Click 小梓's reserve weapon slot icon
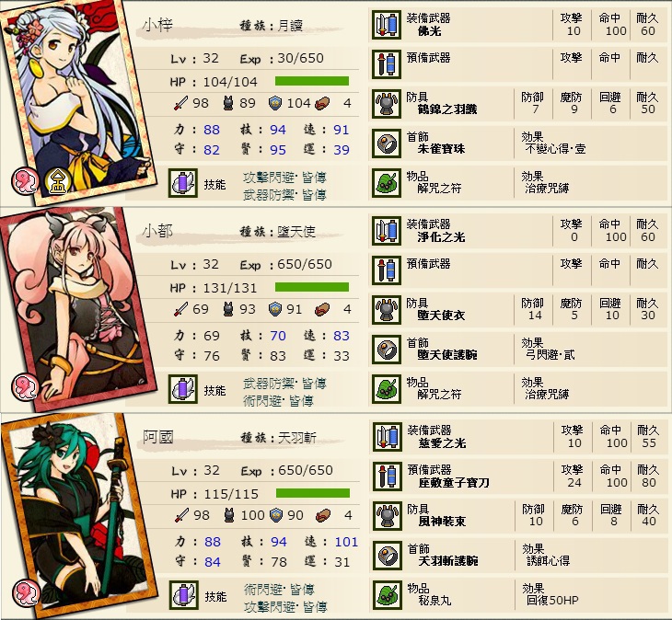Screen dimensions: 672x620 [386, 65]
